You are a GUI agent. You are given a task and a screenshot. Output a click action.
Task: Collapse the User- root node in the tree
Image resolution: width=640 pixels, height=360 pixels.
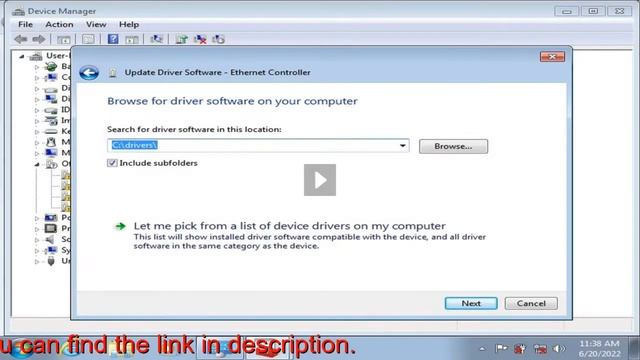click(x=22, y=56)
